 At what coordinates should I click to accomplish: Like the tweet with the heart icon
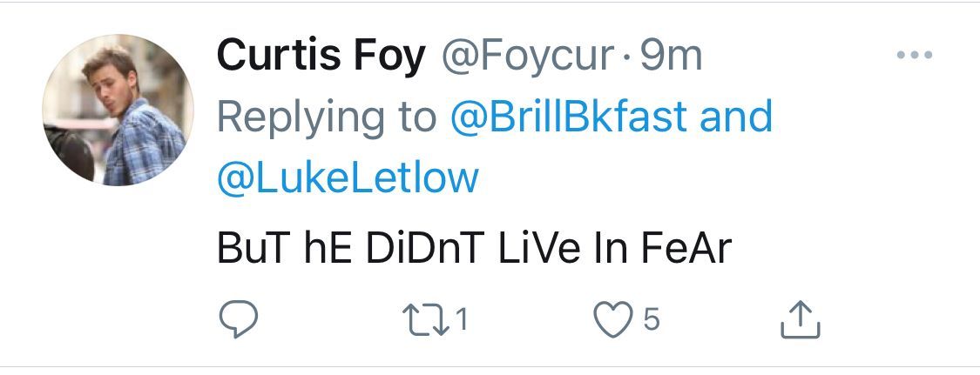point(612,321)
